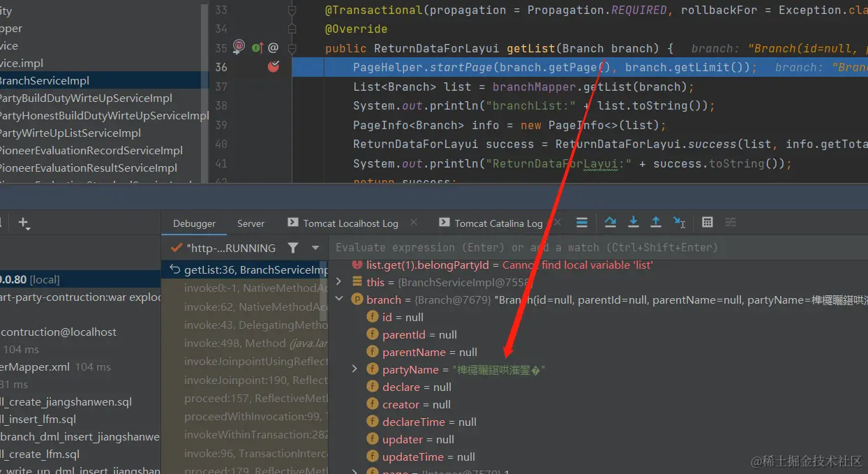
Task: Click the field icon next to declare
Action: click(x=373, y=387)
